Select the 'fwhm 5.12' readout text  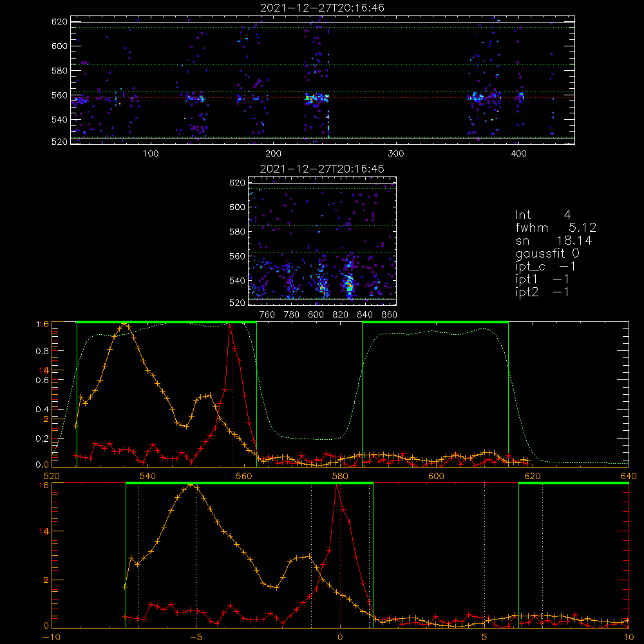556,227
